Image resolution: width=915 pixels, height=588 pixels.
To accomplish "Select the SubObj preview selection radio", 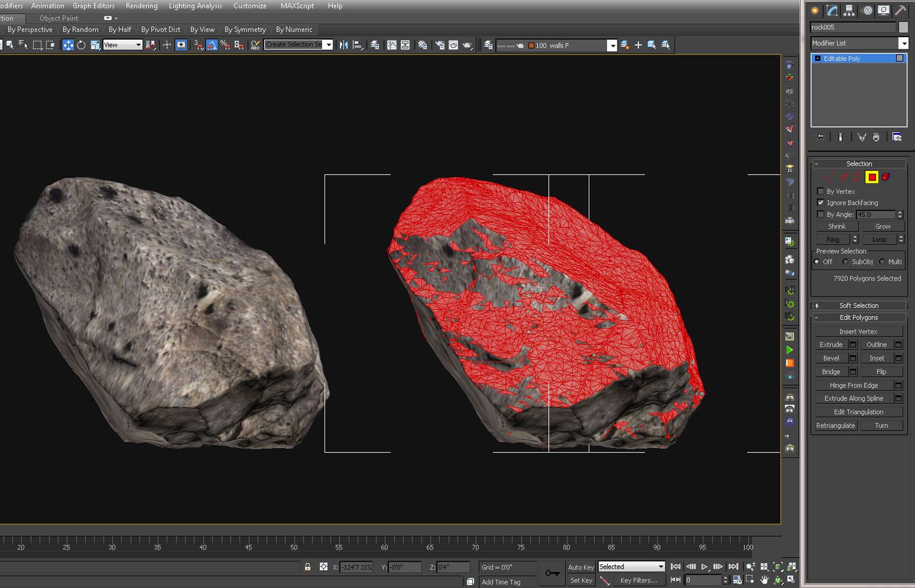I will coord(845,262).
